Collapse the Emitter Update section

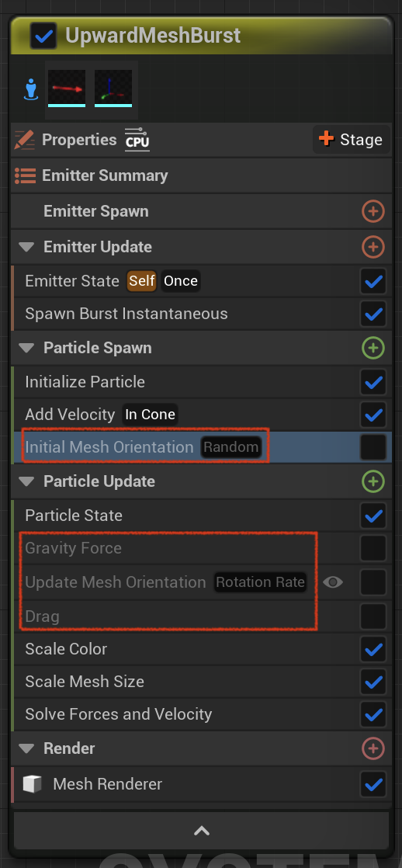26,247
